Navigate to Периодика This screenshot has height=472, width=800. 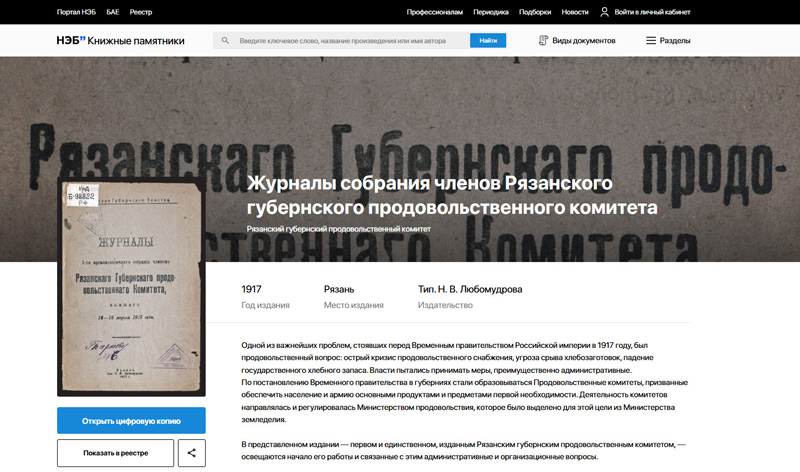[x=490, y=12]
